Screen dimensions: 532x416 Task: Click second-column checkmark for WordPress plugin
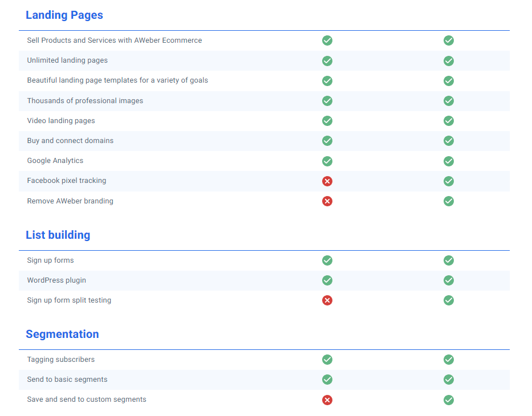pos(449,281)
